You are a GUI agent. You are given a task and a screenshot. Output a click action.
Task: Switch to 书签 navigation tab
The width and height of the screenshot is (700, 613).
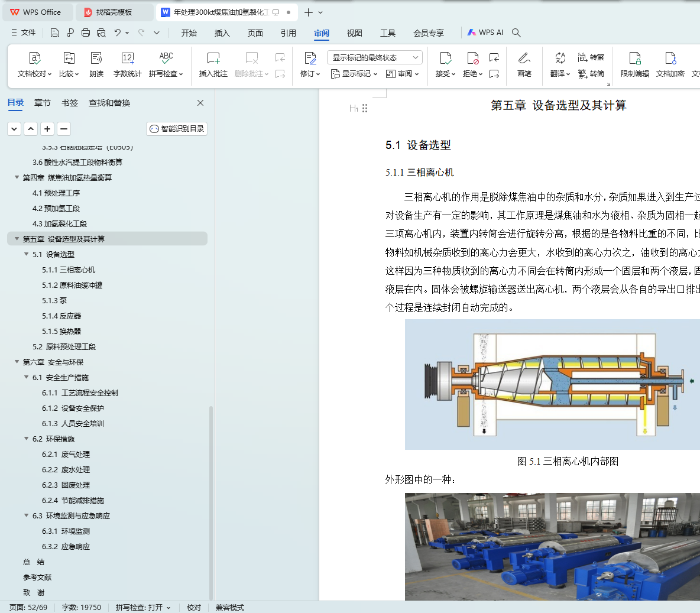click(70, 103)
